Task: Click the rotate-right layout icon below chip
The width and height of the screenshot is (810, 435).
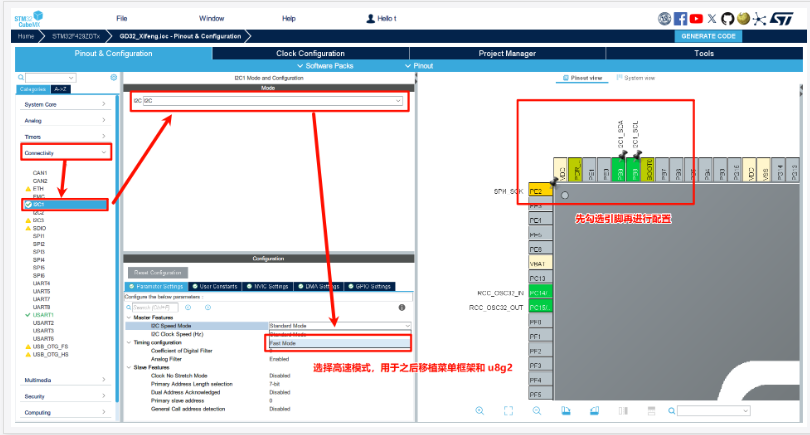Action: pos(594,411)
